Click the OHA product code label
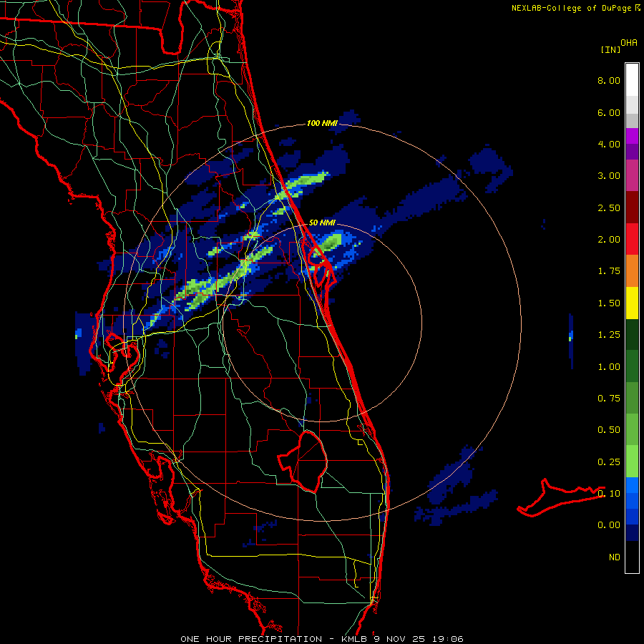 coord(629,43)
